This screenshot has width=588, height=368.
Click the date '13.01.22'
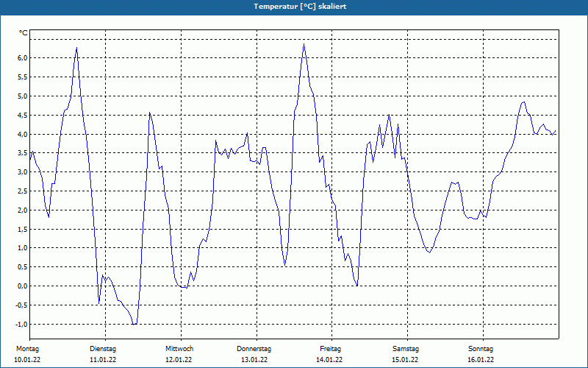[x=254, y=360]
